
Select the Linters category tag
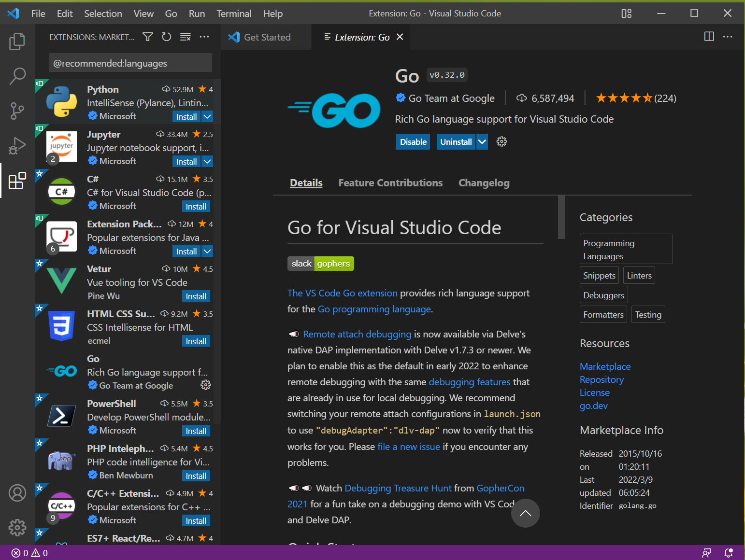639,275
